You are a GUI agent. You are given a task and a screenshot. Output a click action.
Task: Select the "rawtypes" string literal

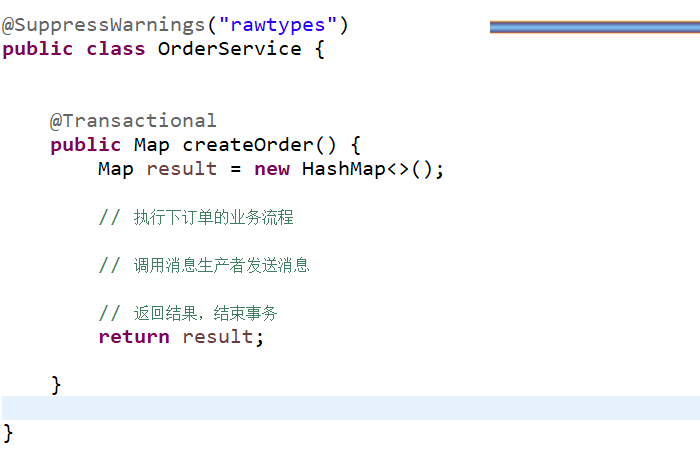(278, 25)
